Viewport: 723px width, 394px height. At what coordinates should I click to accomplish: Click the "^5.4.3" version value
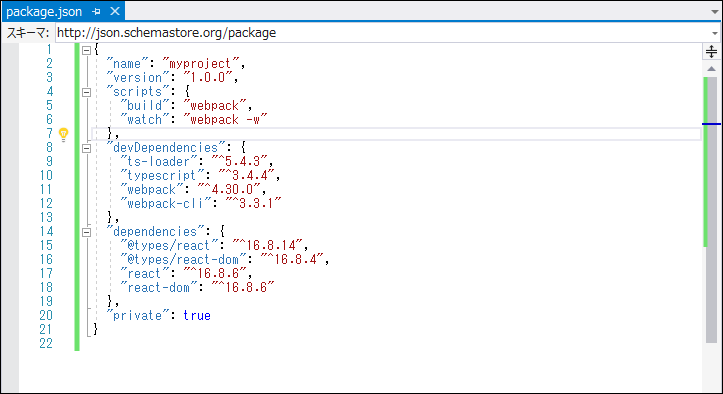point(239,161)
